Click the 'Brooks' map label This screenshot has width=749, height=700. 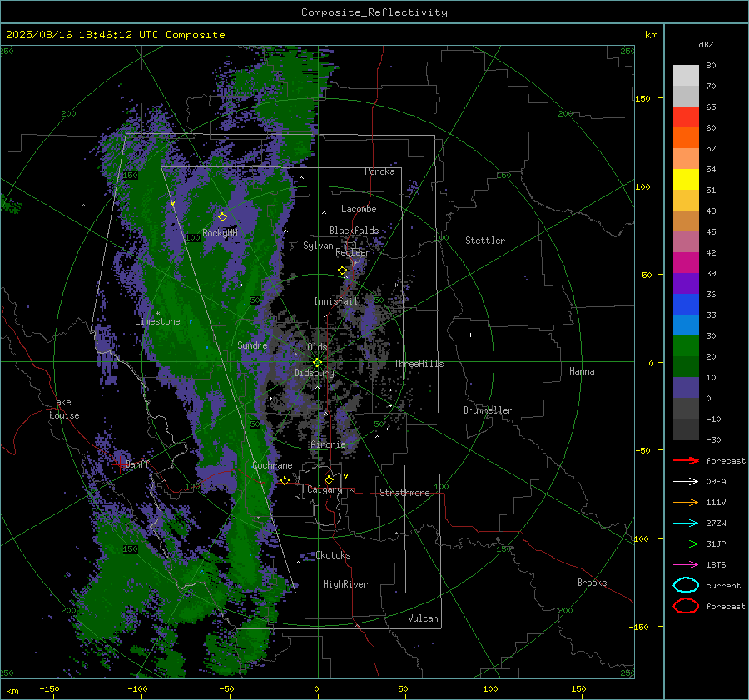pyautogui.click(x=592, y=583)
